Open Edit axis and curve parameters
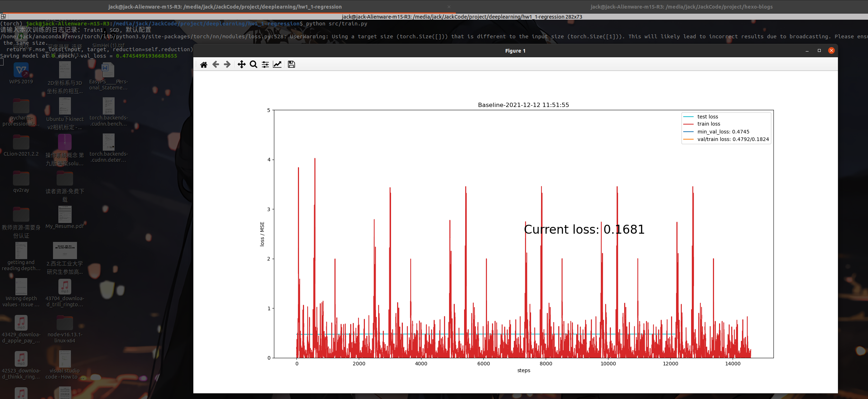This screenshot has width=868, height=399. coord(277,64)
